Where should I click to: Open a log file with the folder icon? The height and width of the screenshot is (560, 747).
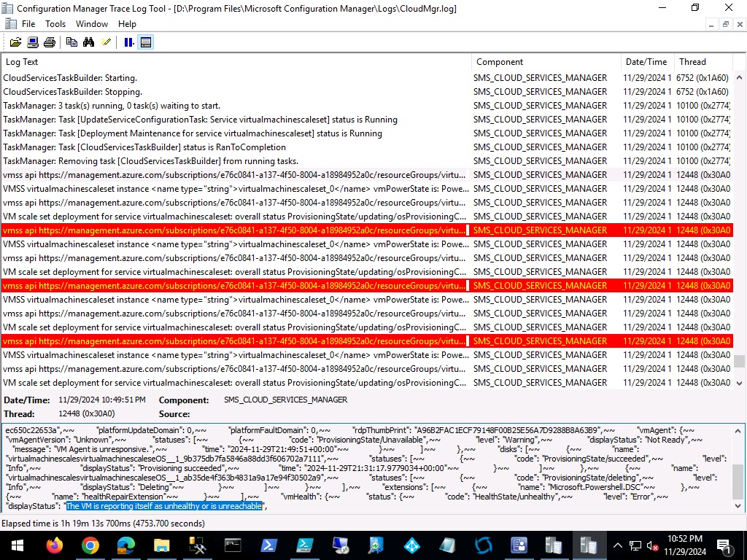pyautogui.click(x=16, y=42)
